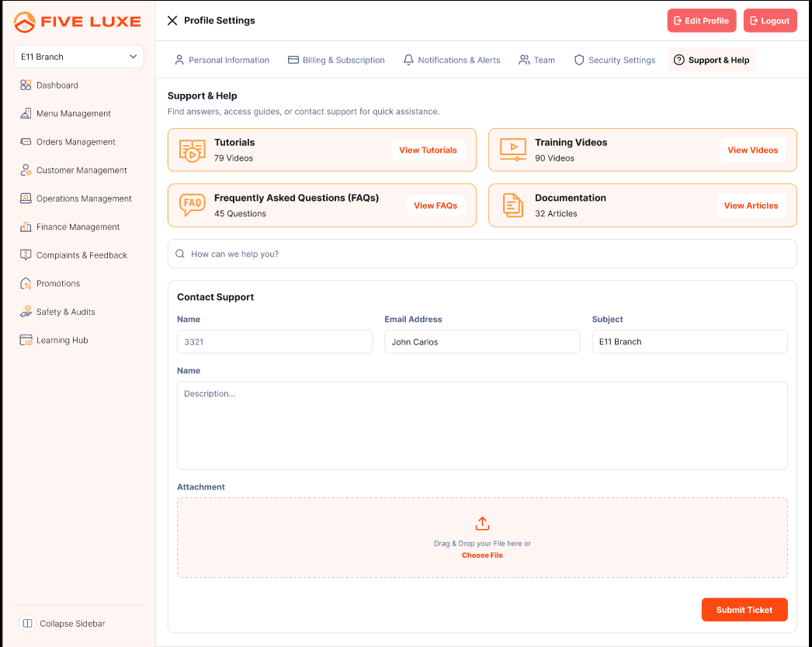The image size is (812, 647).
Task: Click the Safety & Audits icon
Action: [26, 312]
